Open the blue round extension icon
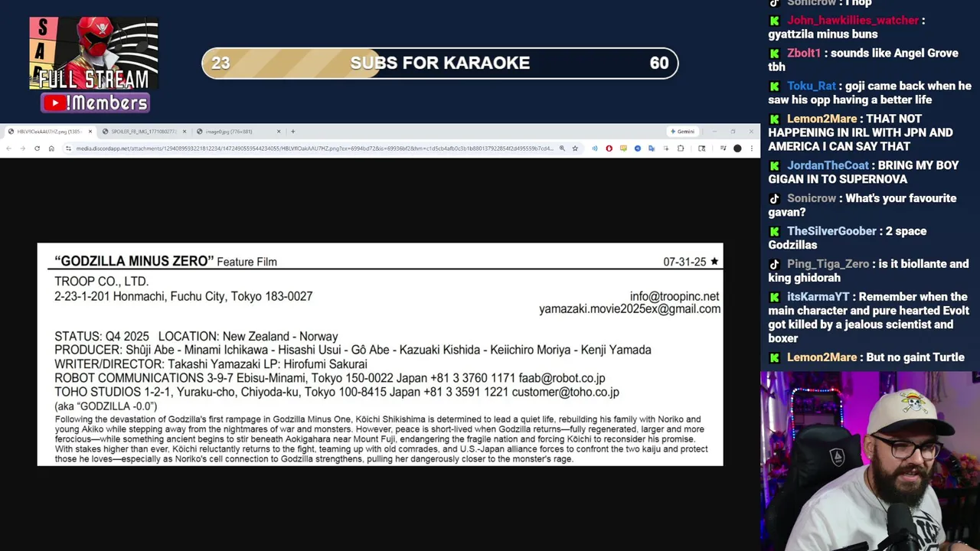 (x=638, y=148)
